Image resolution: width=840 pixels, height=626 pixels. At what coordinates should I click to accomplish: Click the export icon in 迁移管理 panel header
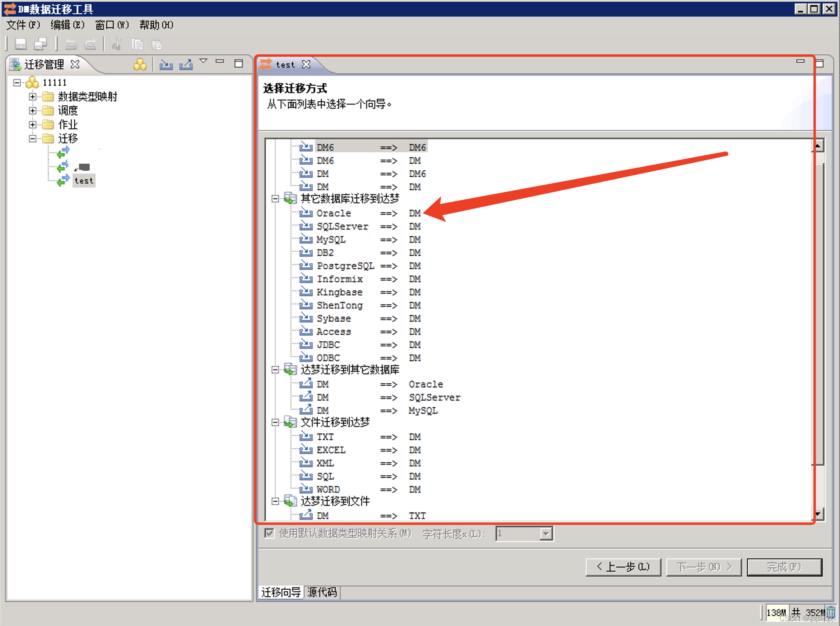click(186, 64)
